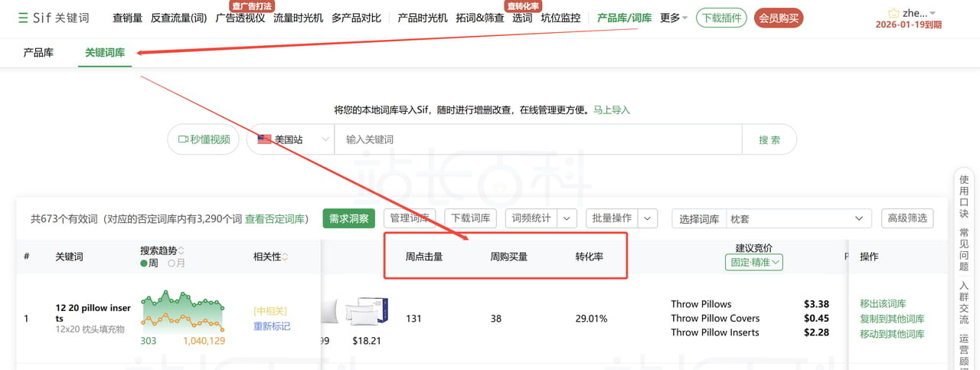Image resolution: width=980 pixels, height=370 pixels.
Task: Switch to the 关键词库 tab
Action: tap(105, 53)
